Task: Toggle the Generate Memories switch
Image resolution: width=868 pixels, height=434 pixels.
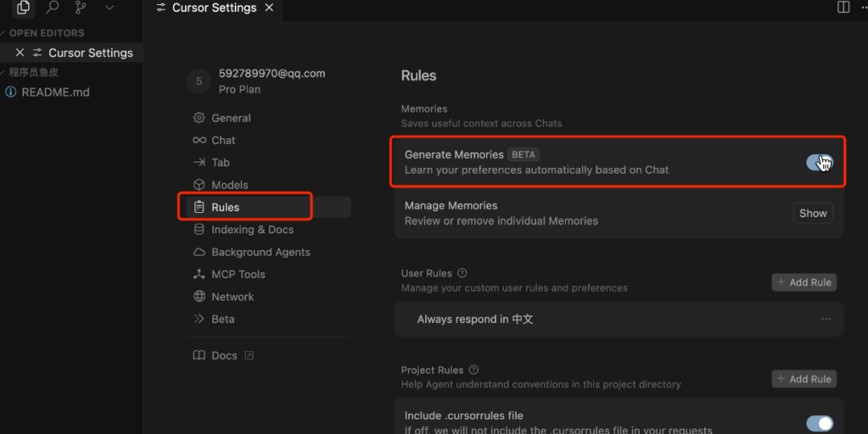Action: [819, 162]
